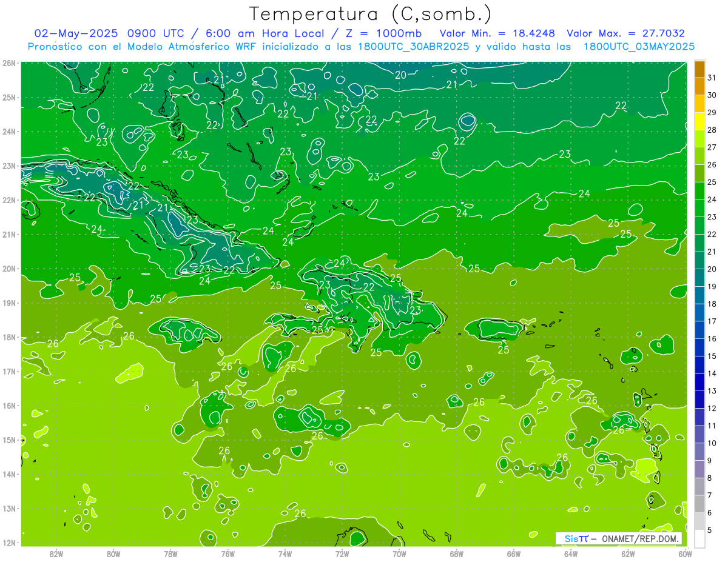Click the '62W' longitude axis label

tap(628, 554)
